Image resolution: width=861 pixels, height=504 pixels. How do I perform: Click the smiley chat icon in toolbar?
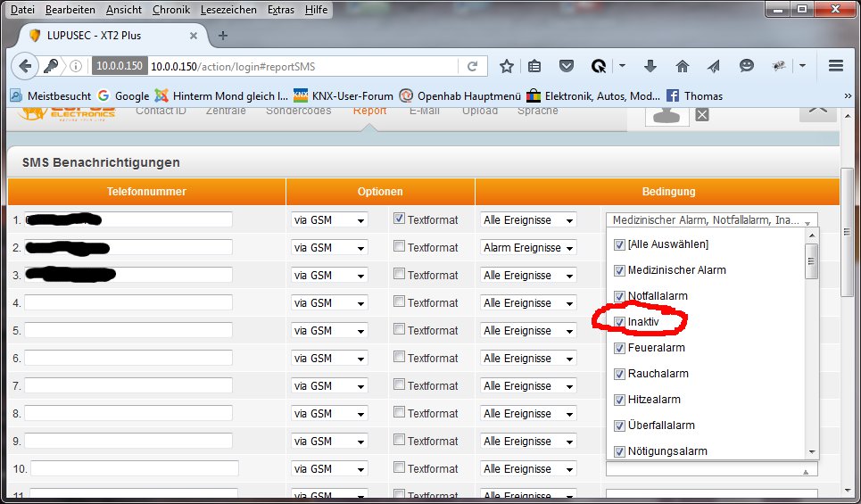747,66
